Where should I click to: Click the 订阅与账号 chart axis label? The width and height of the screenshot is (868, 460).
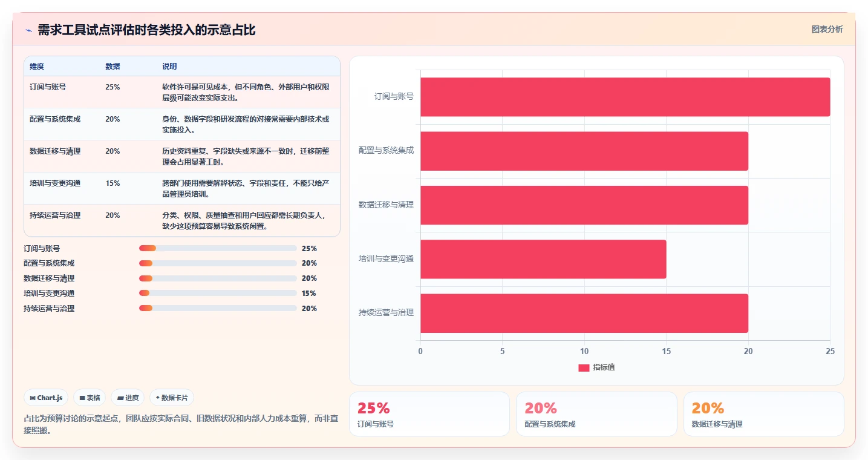point(394,96)
